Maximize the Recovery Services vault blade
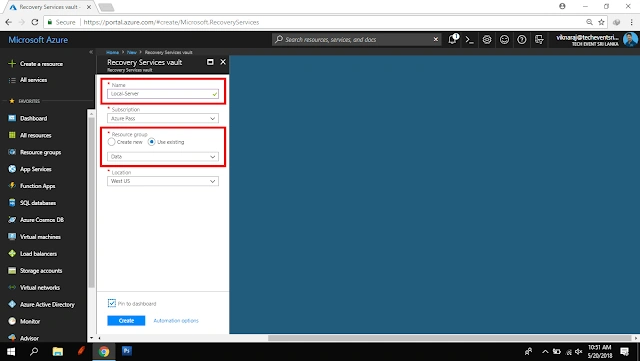Image resolution: width=640 pixels, height=361 pixels. [x=210, y=62]
